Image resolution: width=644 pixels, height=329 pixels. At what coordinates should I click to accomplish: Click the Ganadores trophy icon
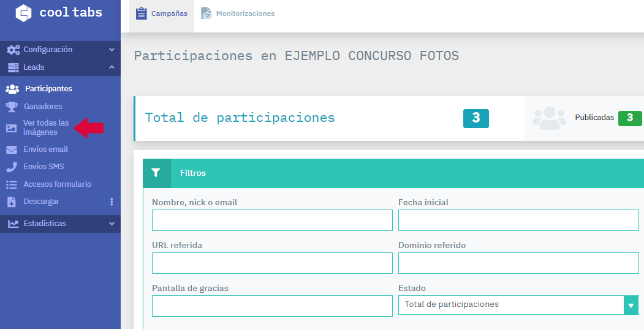click(12, 107)
